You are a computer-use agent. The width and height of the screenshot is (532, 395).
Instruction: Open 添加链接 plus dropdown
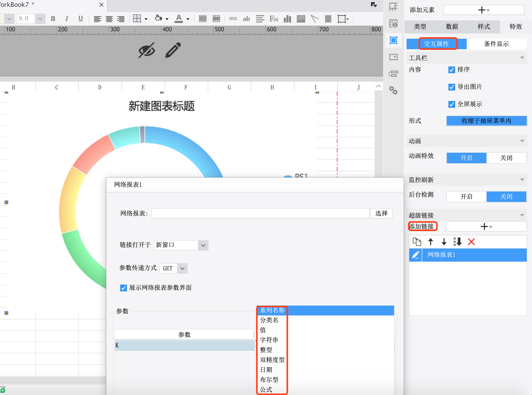[487, 227]
